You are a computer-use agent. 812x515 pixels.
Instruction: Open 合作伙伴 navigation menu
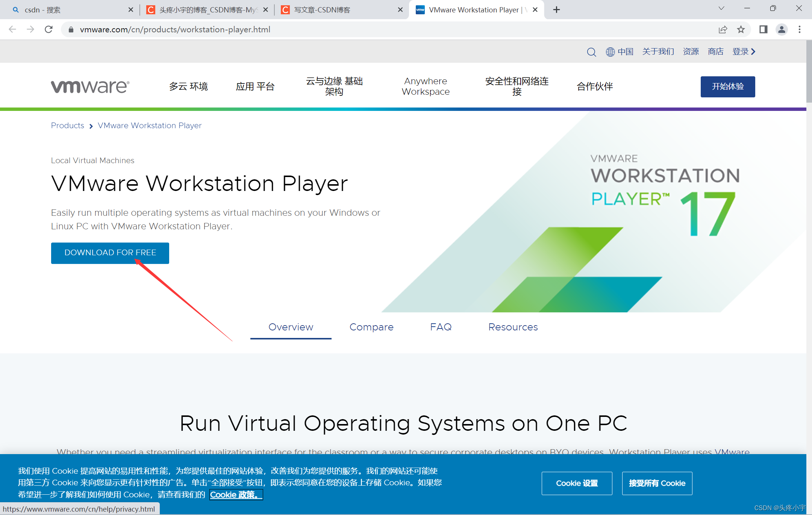point(595,86)
